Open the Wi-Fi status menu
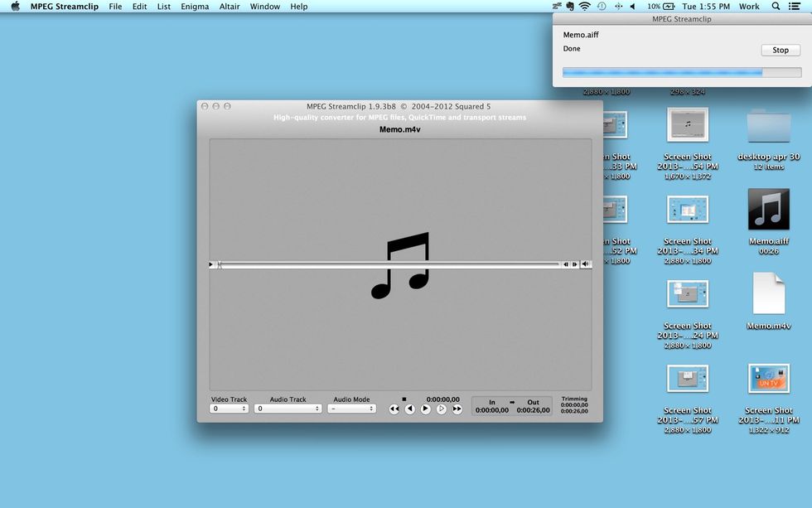This screenshot has width=812, height=508. (585, 6)
